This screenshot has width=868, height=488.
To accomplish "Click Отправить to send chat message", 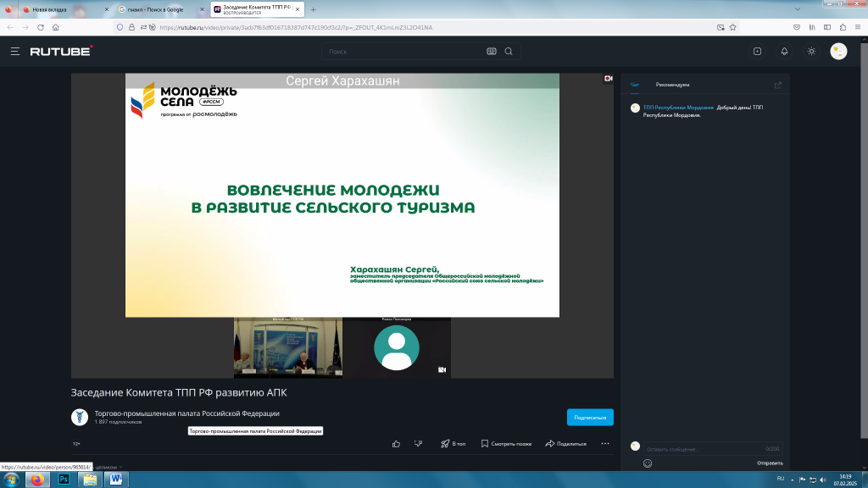I will [x=770, y=463].
